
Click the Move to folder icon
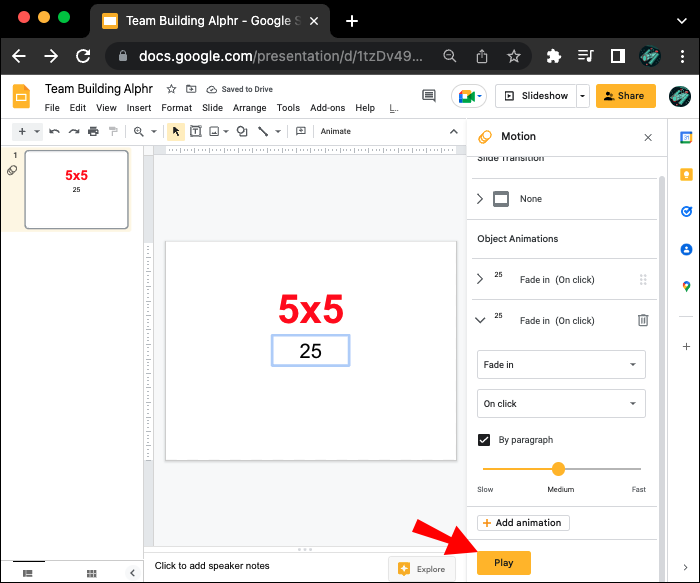(x=191, y=89)
